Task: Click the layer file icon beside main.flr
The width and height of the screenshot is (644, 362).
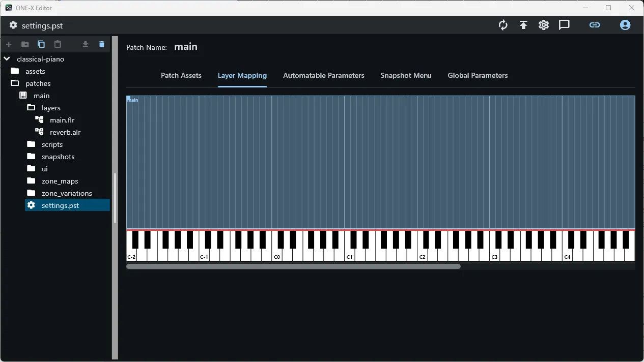Action: click(39, 120)
